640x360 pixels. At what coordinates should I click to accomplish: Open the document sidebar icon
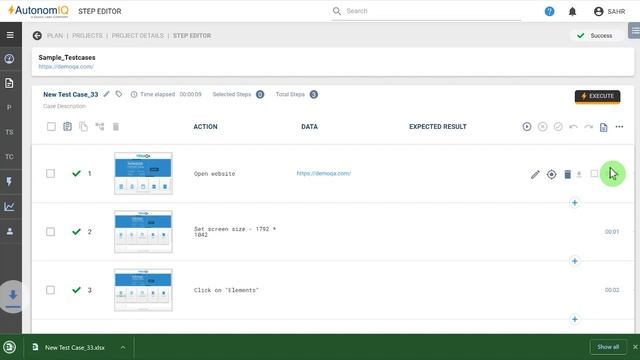(x=9, y=83)
